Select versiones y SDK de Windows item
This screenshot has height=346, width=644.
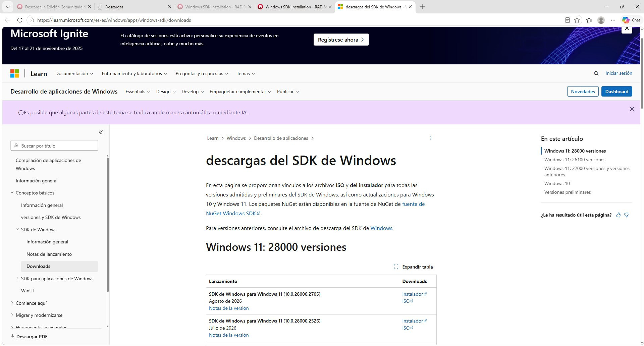51,217
